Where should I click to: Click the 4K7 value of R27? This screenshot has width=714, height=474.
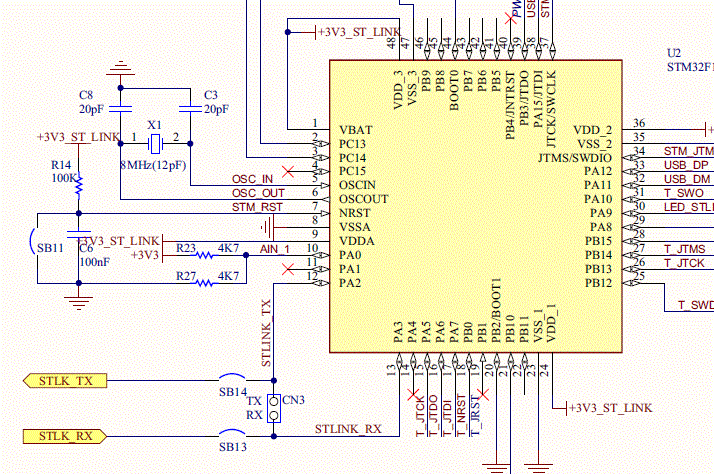[x=229, y=276]
